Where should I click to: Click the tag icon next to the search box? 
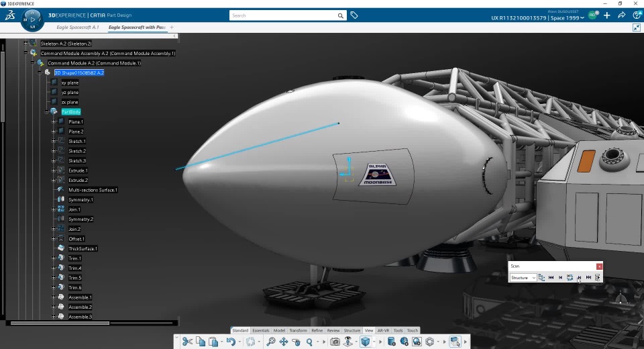[354, 15]
